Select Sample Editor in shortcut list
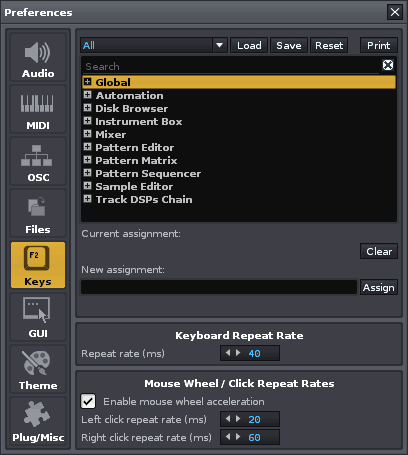Viewport: 408px width, 455px height. [x=134, y=186]
